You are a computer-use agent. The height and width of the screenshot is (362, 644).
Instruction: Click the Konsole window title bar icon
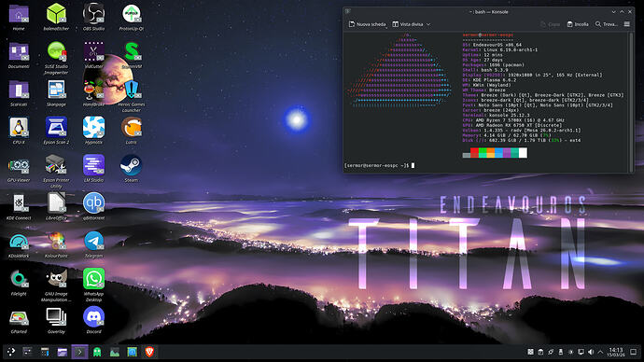[348, 11]
